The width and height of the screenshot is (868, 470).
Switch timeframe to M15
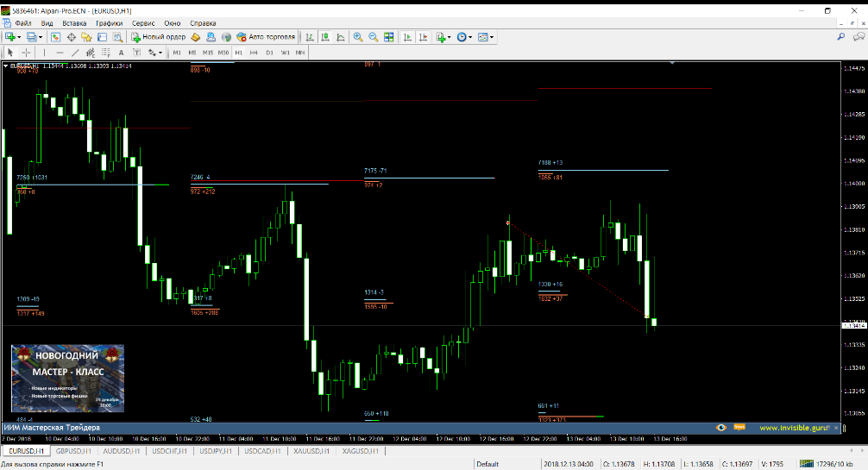tap(208, 53)
